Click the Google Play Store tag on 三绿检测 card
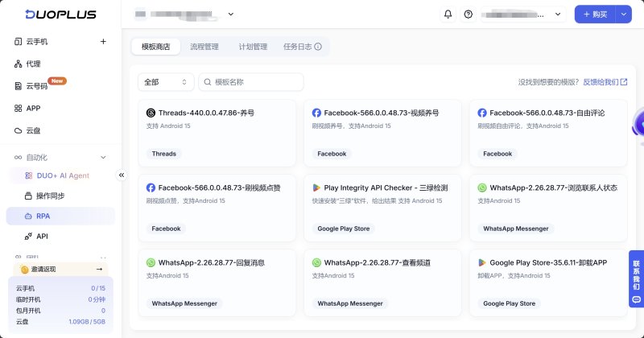The image size is (644, 338). click(x=344, y=229)
